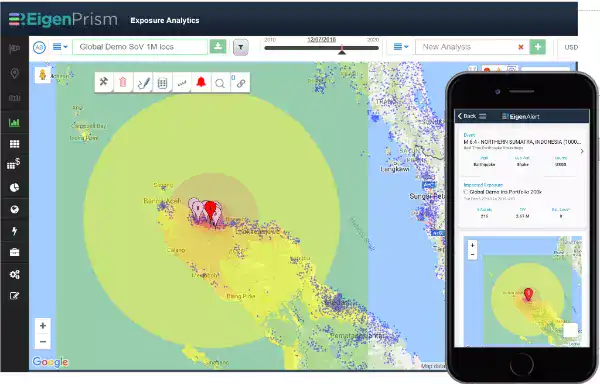Image resolution: width=600 pixels, height=384 pixels.
Task: Click the link chain icon in map toolbar
Action: coord(241,83)
